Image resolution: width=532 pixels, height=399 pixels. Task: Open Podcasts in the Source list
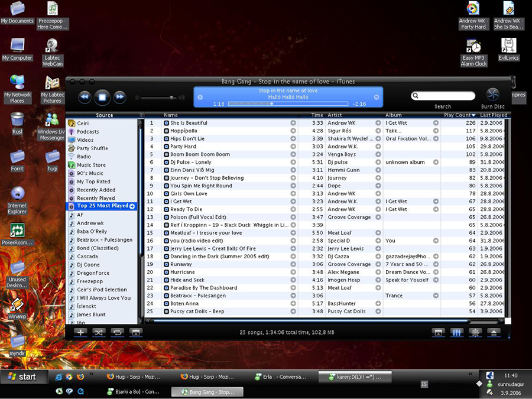(88, 132)
